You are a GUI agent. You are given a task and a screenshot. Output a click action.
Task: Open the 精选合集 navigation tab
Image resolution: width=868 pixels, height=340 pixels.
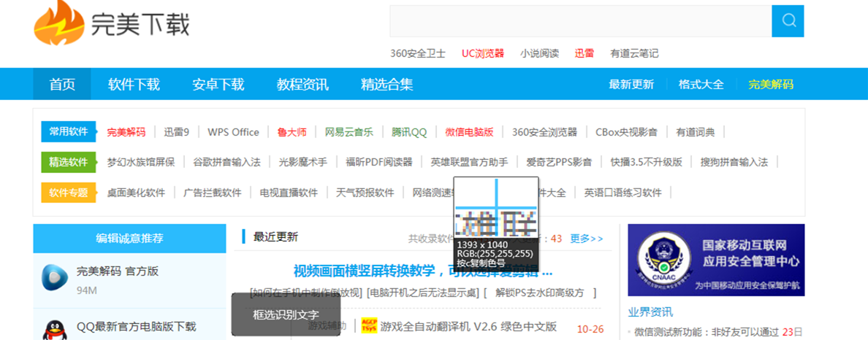(387, 85)
